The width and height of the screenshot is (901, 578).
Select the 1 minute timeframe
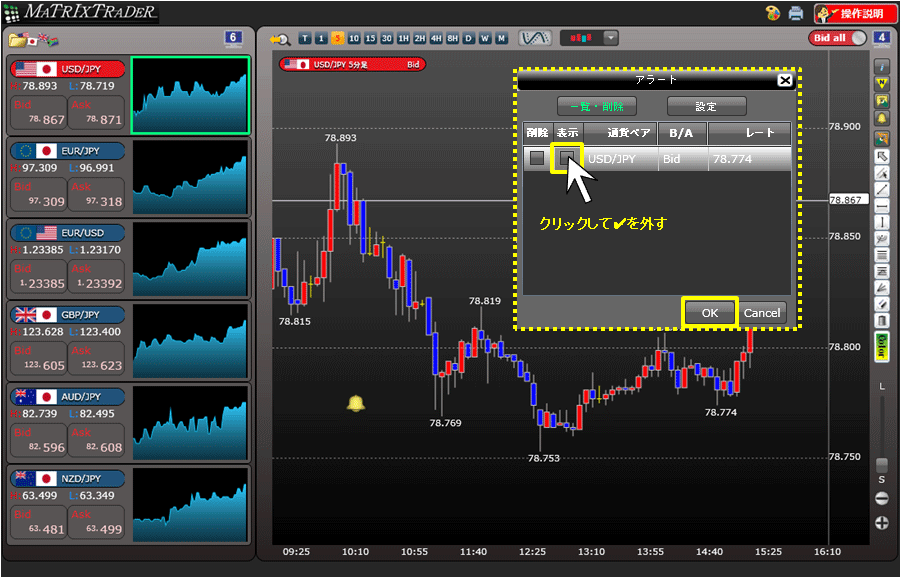pyautogui.click(x=321, y=38)
